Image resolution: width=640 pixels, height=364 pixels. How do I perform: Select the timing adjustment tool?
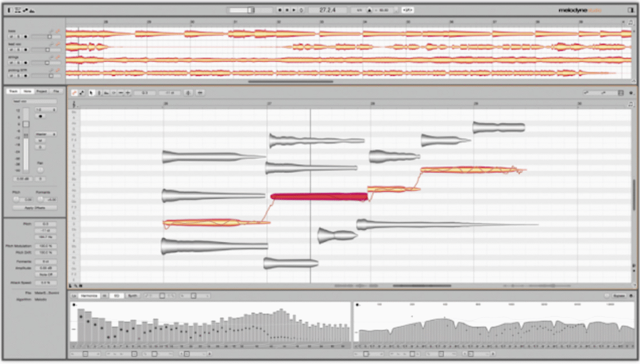click(120, 94)
